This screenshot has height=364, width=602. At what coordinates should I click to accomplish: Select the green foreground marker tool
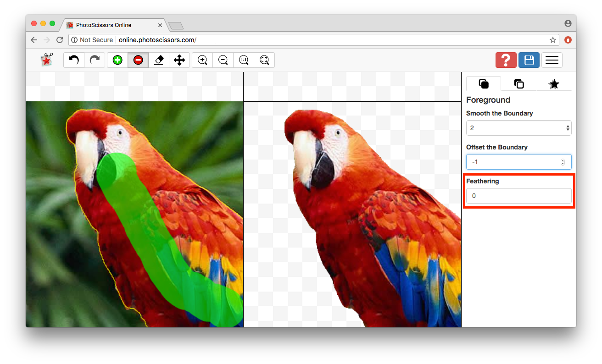[x=117, y=60]
